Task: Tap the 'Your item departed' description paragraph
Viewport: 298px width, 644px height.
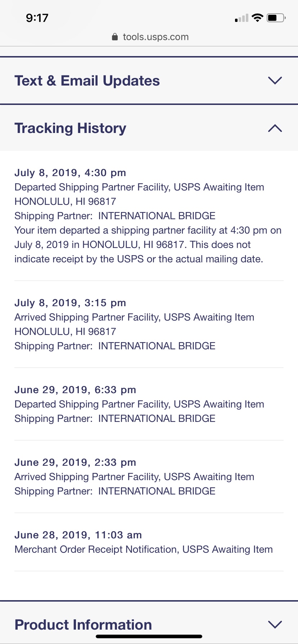Action: click(148, 245)
